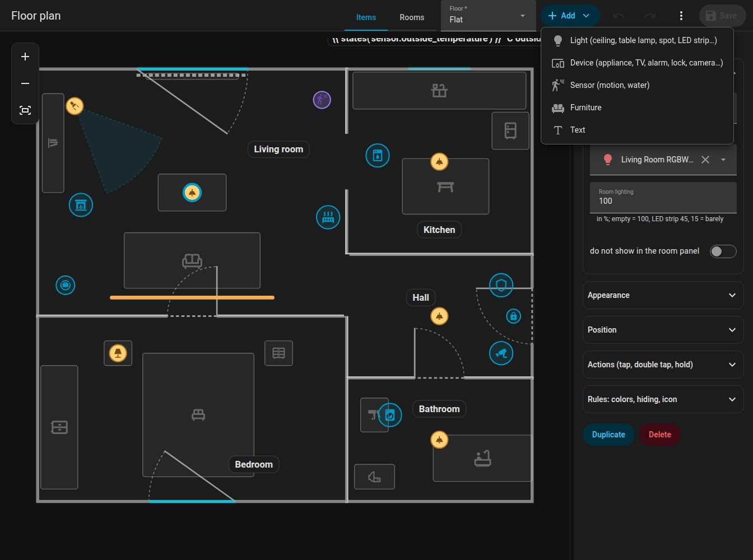Select the door lock icon

point(513,316)
